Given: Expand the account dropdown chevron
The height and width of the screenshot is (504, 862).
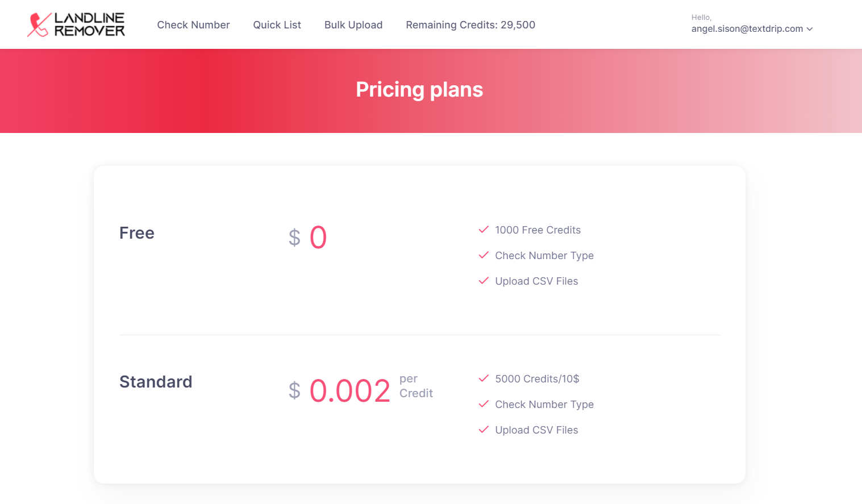Looking at the screenshot, I should point(810,29).
